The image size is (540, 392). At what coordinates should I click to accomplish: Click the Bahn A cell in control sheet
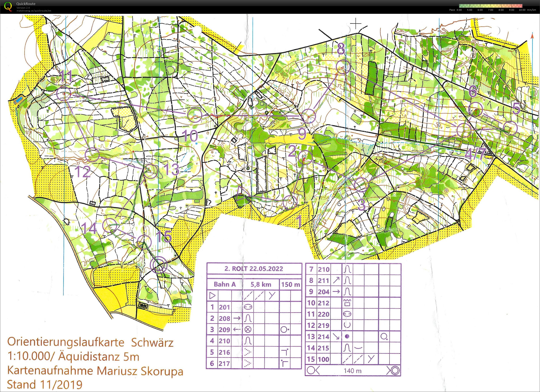[225, 284]
